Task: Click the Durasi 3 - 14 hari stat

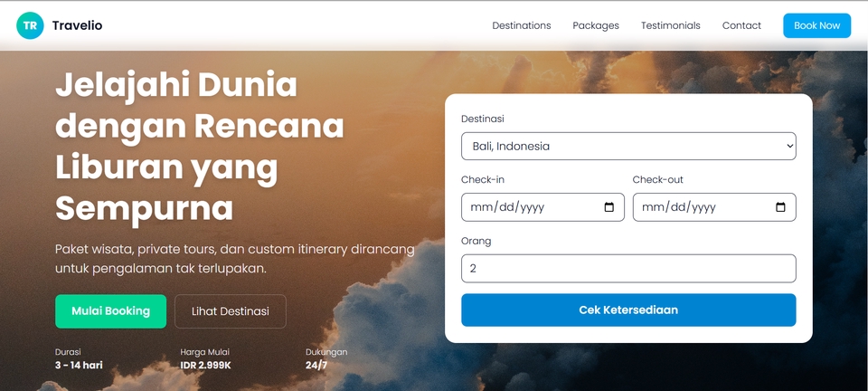Action: pyautogui.click(x=79, y=358)
